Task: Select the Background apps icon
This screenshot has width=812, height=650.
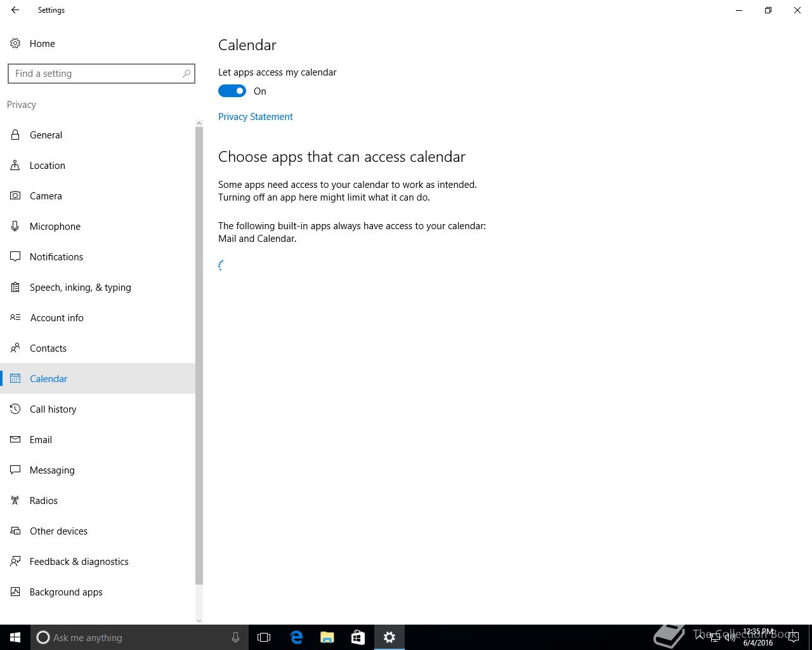Action: (x=15, y=592)
